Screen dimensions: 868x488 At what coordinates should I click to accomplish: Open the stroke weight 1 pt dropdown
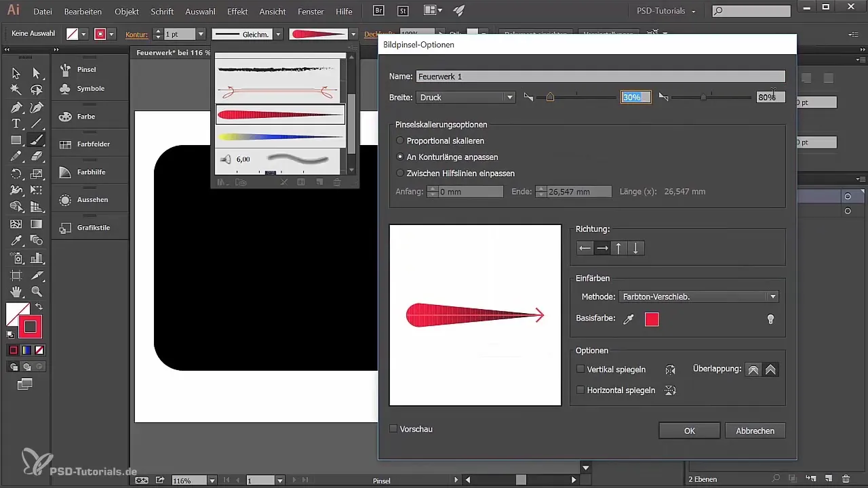(x=201, y=34)
